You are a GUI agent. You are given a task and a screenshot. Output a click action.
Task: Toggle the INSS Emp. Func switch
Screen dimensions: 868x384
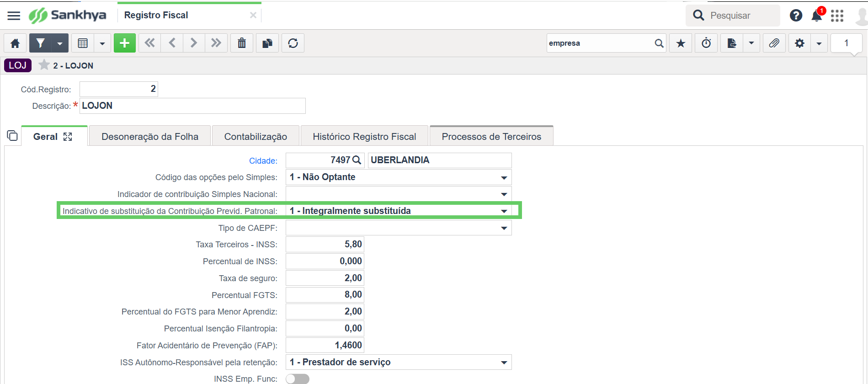[x=297, y=379]
